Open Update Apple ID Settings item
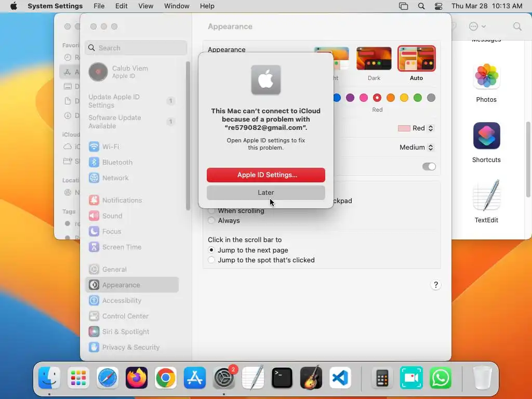Viewport: 532px width, 399px height. point(131,101)
